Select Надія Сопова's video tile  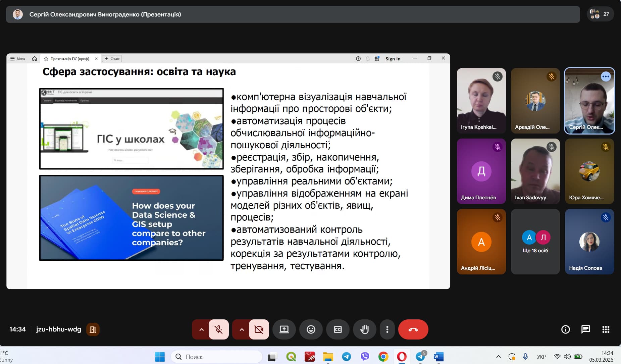[589, 242]
